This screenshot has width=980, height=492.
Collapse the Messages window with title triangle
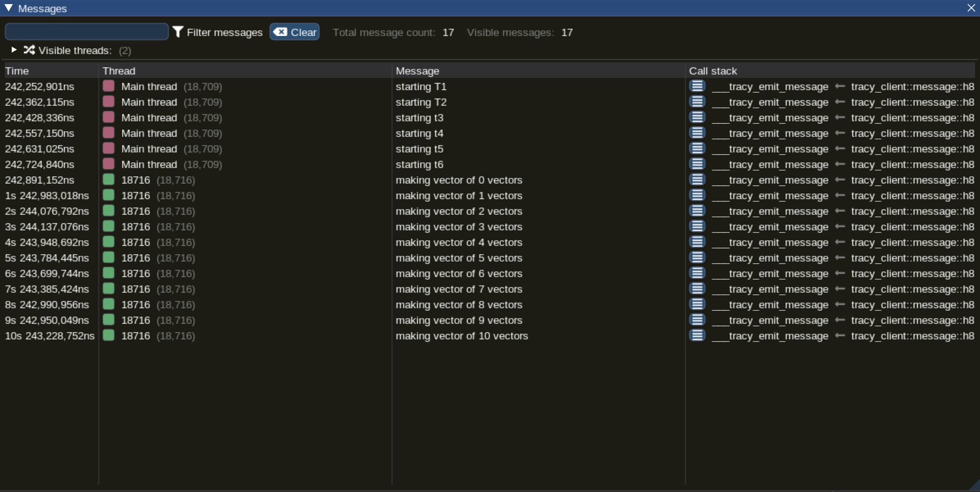point(8,8)
